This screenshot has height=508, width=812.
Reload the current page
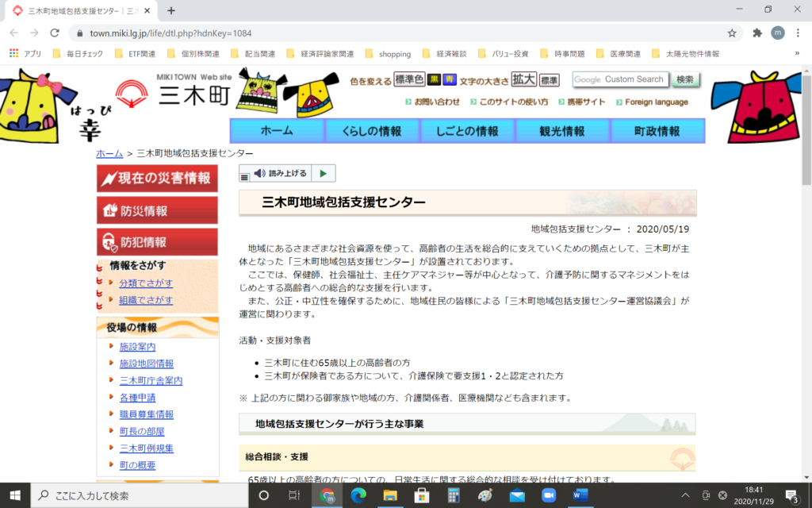click(55, 33)
